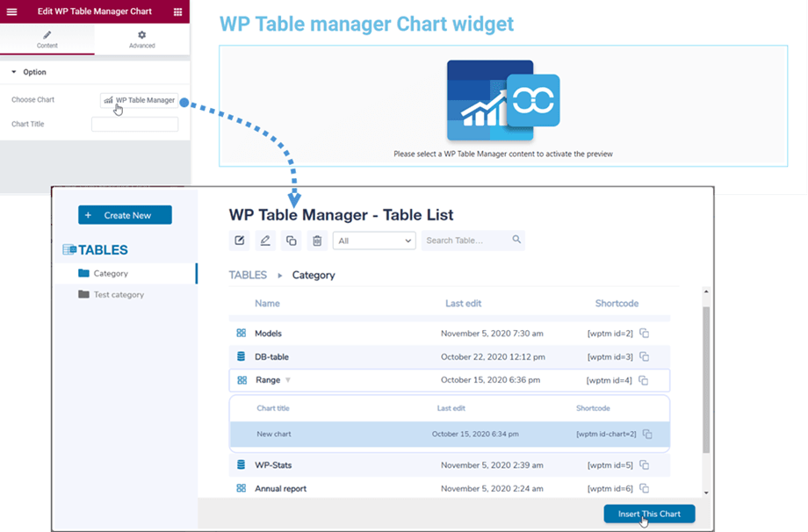This screenshot has height=532, width=808.
Task: Copy the New chart shortcode
Action: coord(647,434)
